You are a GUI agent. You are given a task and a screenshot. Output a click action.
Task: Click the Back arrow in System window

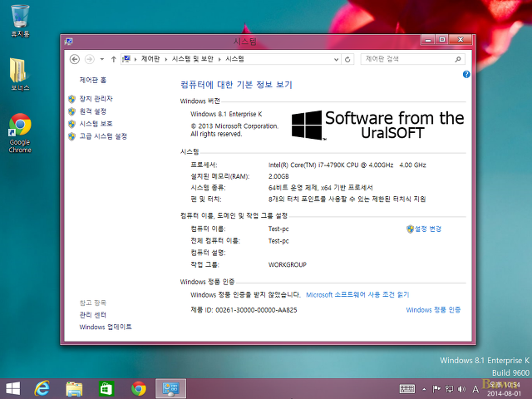[x=75, y=59]
